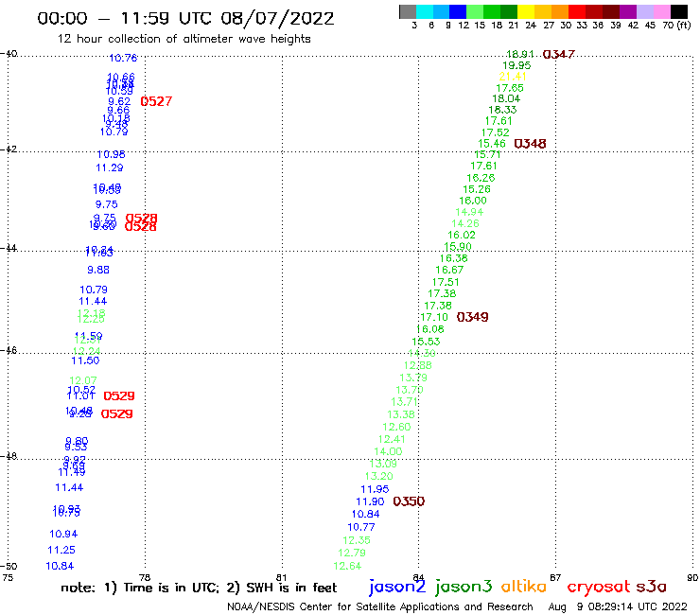Screen dimensions: 700x615
Task: Click the wave height value 12.64
Action: (x=347, y=567)
